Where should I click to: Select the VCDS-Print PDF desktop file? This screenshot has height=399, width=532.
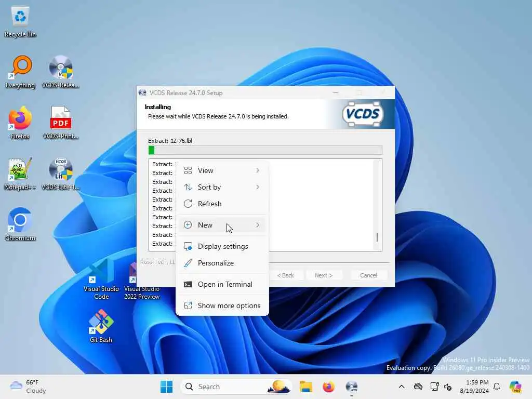(61, 123)
